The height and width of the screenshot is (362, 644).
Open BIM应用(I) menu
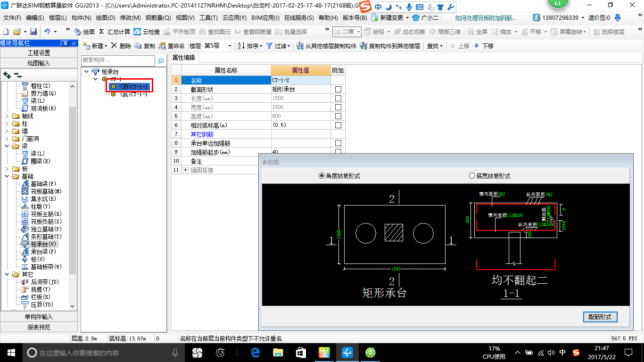265,18
